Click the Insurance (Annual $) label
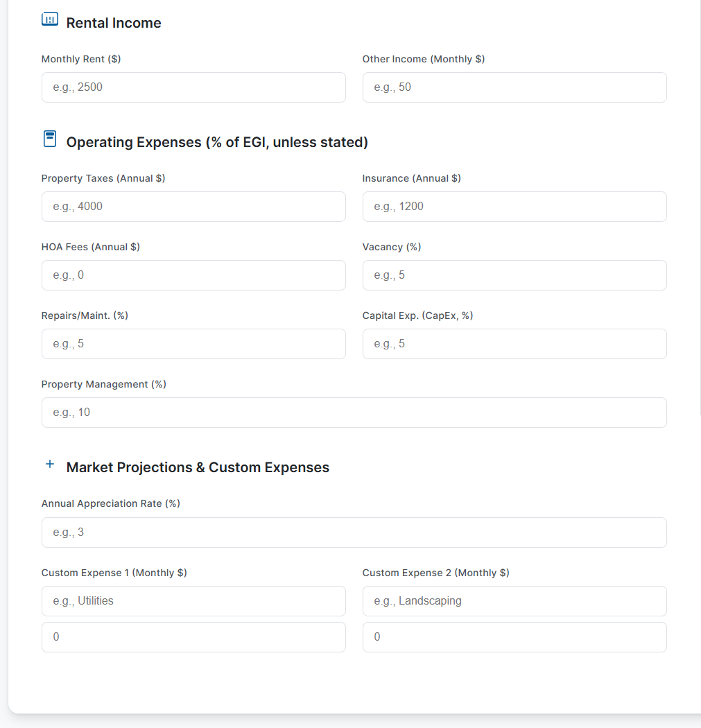This screenshot has height=728, width=701. point(411,178)
